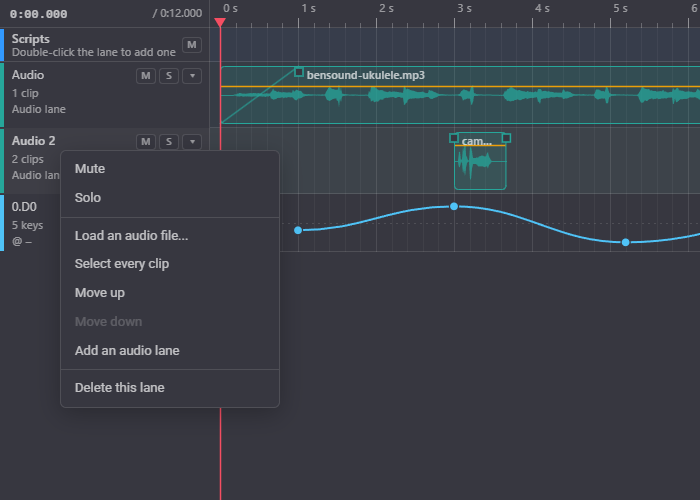
Task: Click the 5 s mark on the ruler
Action: pos(620,8)
